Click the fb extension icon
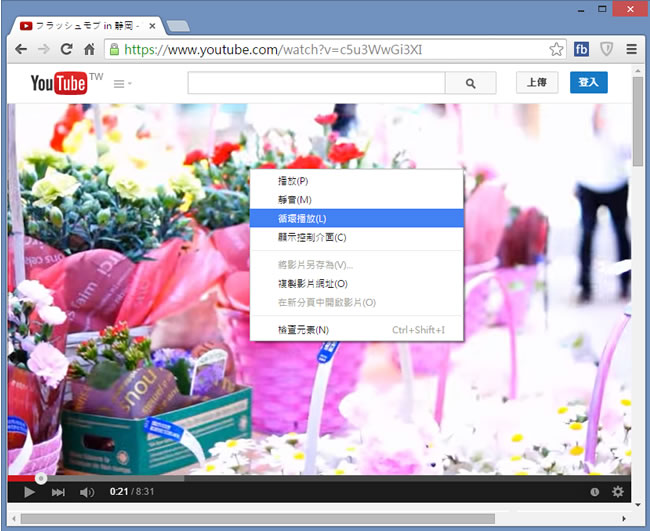 [582, 48]
